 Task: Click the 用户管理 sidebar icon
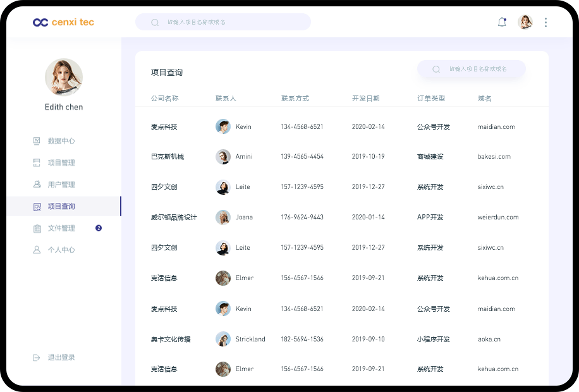37,184
